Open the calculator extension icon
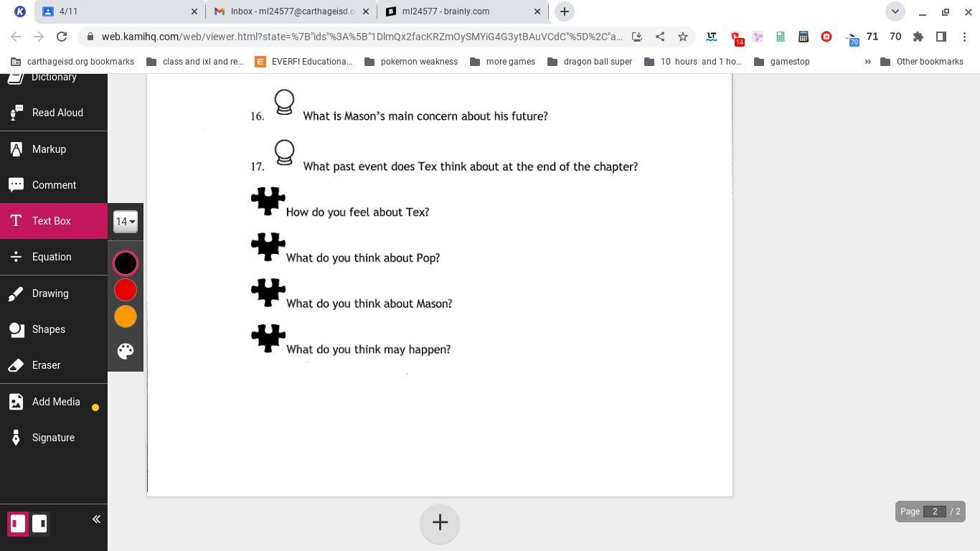Image resolution: width=980 pixels, height=551 pixels. tap(804, 37)
